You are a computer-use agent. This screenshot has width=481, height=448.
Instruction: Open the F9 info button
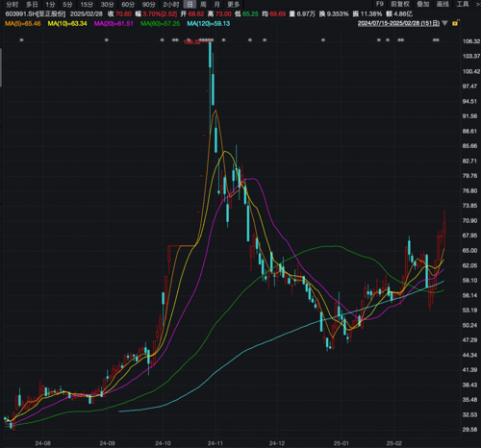point(380,4)
